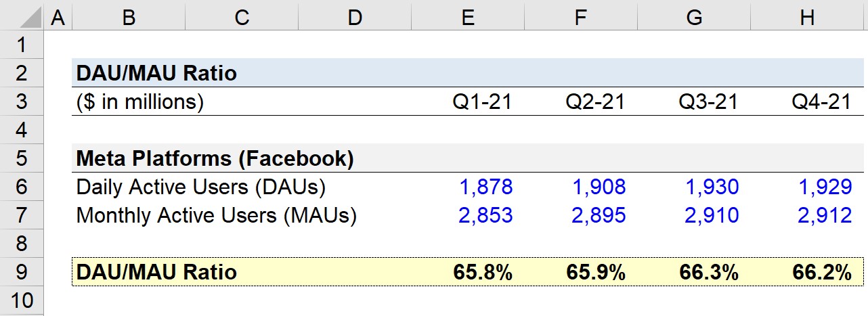Click row 9 header
868x316 pixels.
22,272
